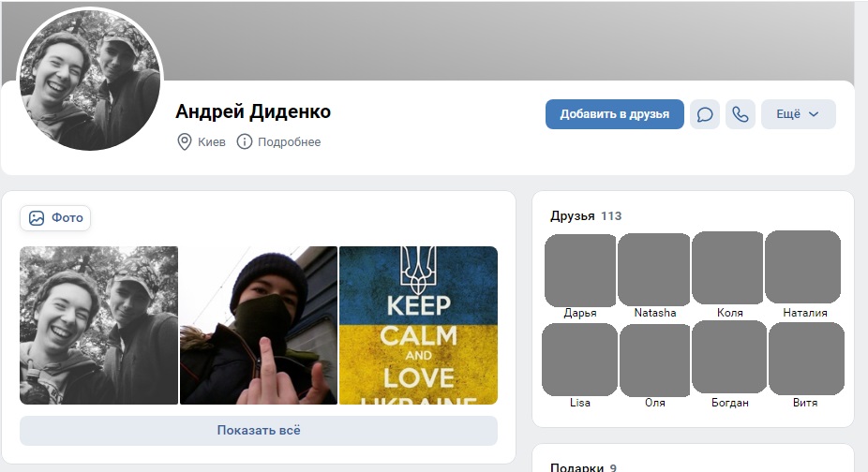Expand the Ещё dropdown menu
The width and height of the screenshot is (868, 472).
[x=798, y=114]
